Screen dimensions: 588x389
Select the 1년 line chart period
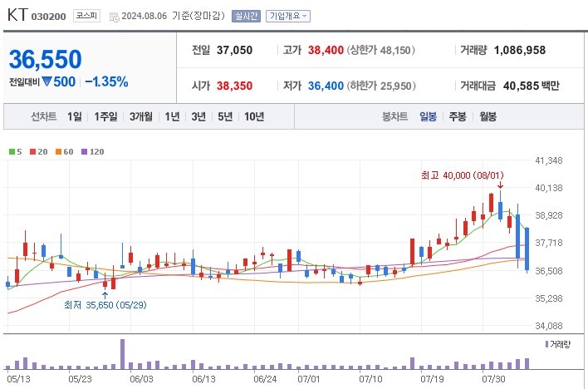(172, 116)
